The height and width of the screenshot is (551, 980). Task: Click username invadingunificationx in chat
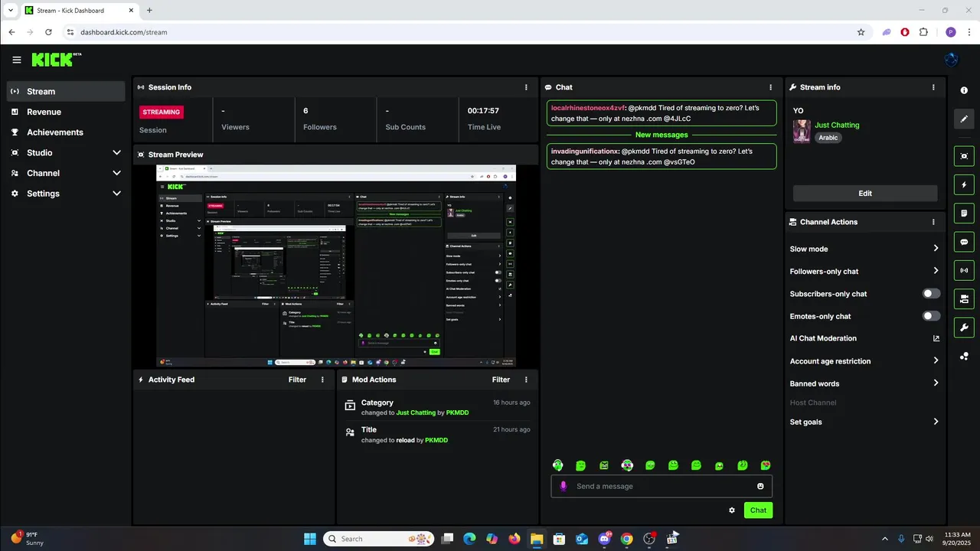[585, 152]
